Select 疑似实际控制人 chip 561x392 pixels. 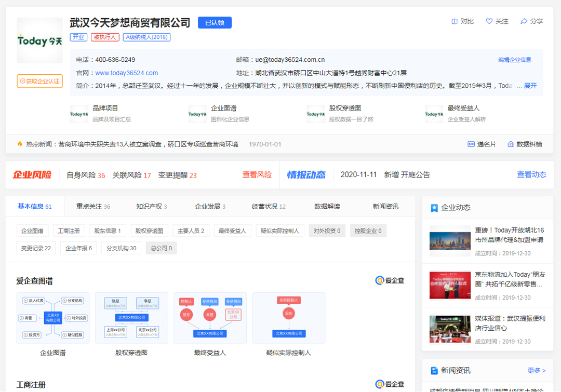coord(280,231)
